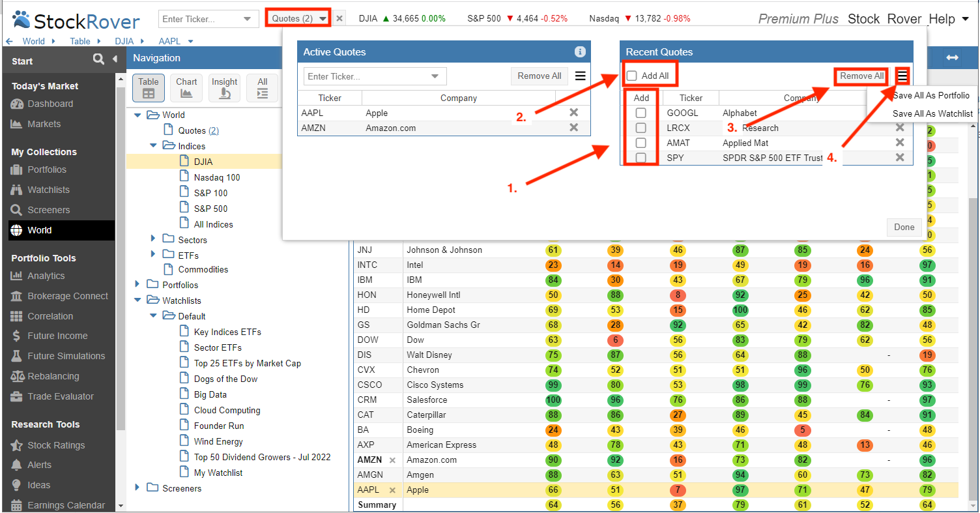
Task: Expand the ETFs folder
Action: (153, 254)
